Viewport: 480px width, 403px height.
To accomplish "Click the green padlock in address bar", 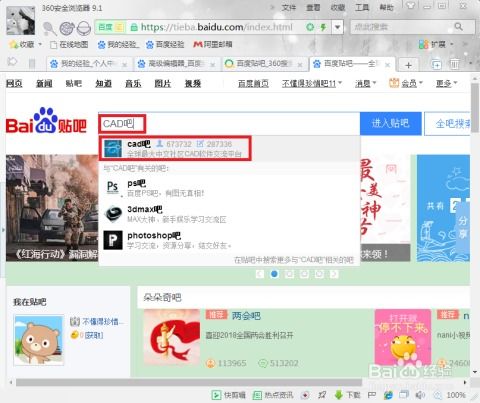I will coord(134,27).
